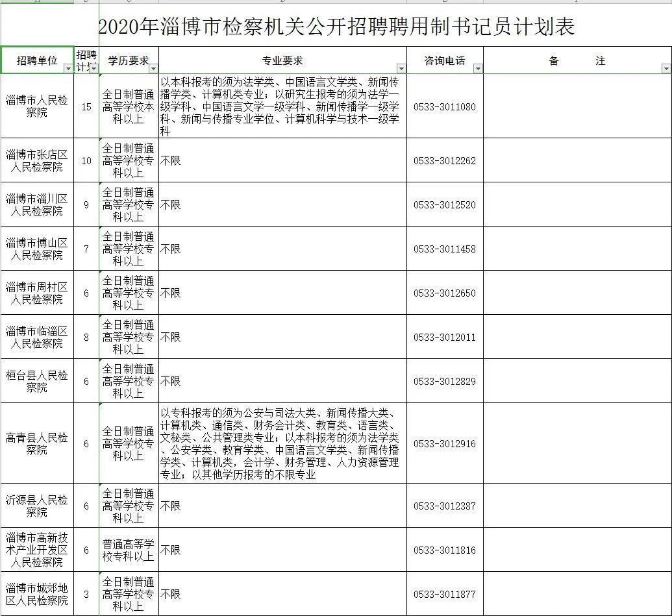
Task: Click the filter icon beside 专业要求
Action: click(x=401, y=68)
